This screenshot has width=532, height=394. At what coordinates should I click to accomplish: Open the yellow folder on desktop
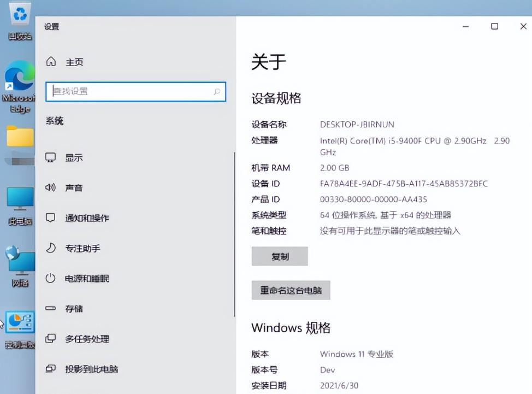click(x=20, y=136)
